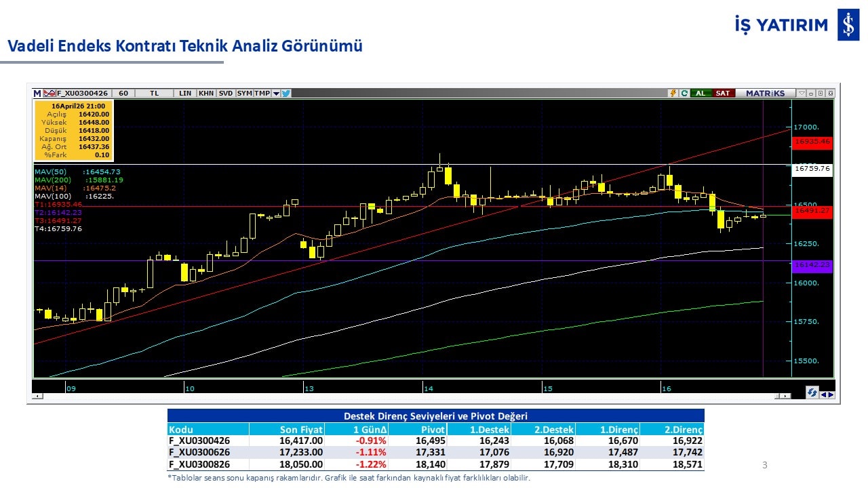This screenshot has height=488, width=868.
Task: Select the TMP toolbar item
Action: tap(262, 94)
